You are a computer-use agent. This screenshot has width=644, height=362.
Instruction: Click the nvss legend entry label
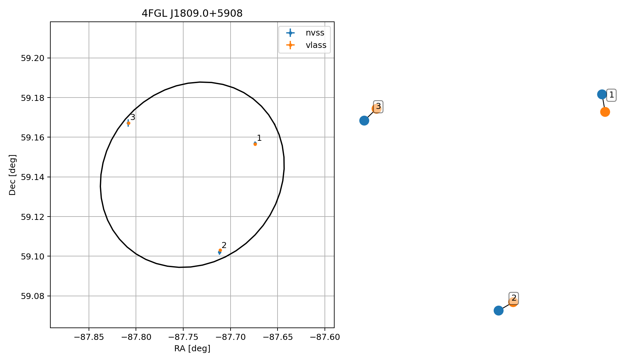point(315,33)
